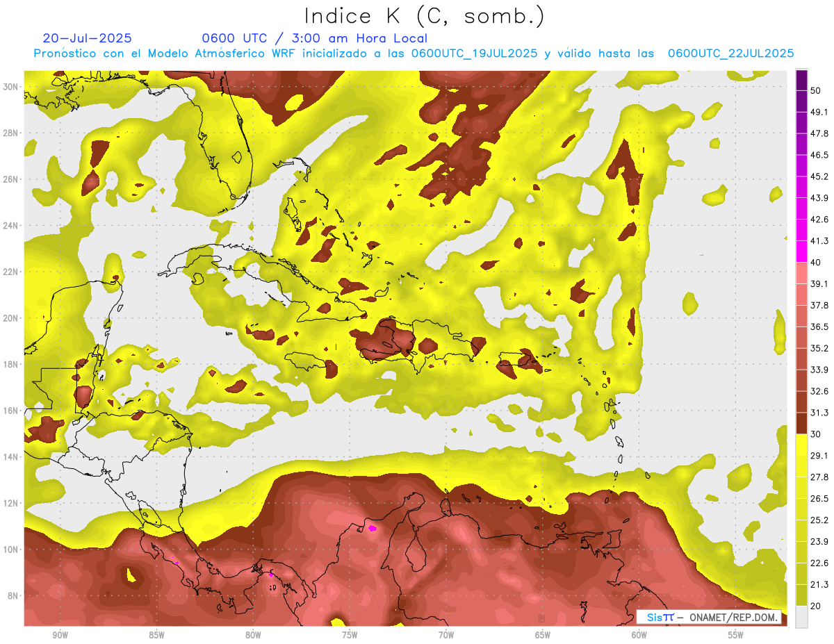Pick the dark purple swatch atop the colorbar
834x644 pixels.
[x=801, y=80]
